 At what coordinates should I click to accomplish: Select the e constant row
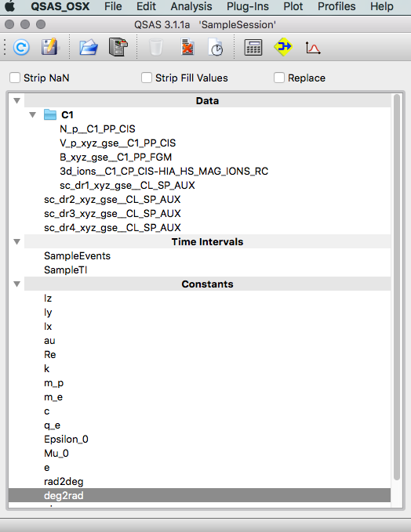199,468
